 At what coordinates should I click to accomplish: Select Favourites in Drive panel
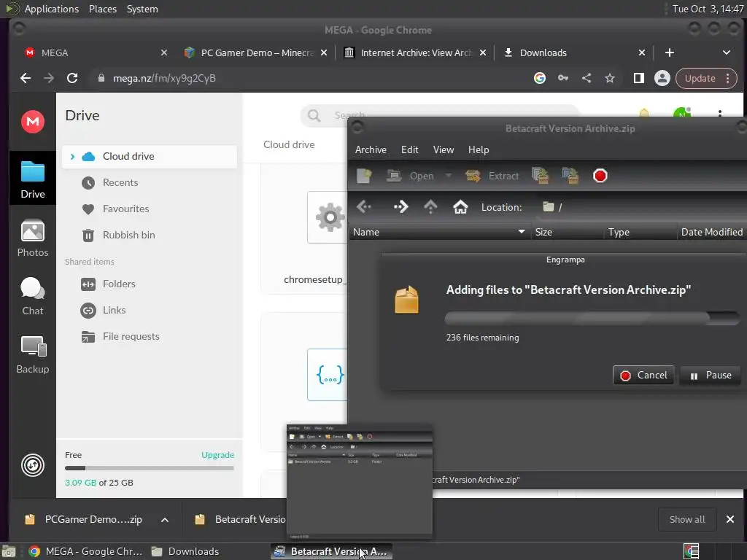coord(125,209)
